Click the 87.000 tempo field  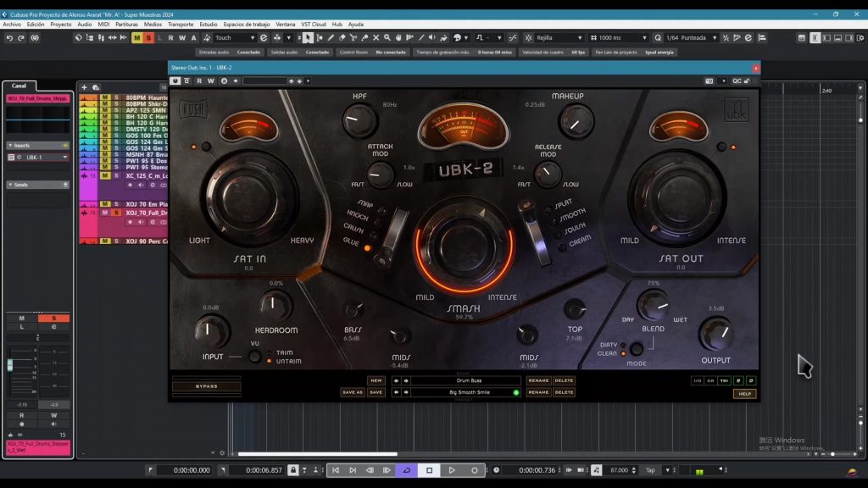(x=619, y=469)
